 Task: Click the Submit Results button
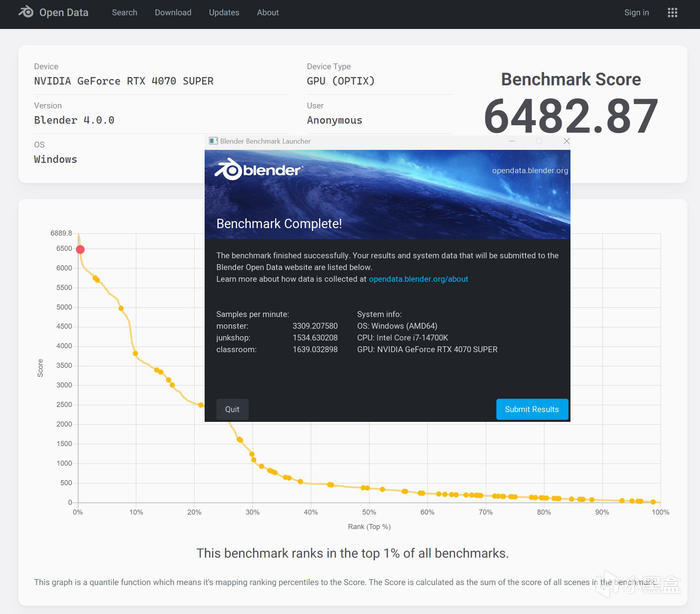click(x=532, y=409)
